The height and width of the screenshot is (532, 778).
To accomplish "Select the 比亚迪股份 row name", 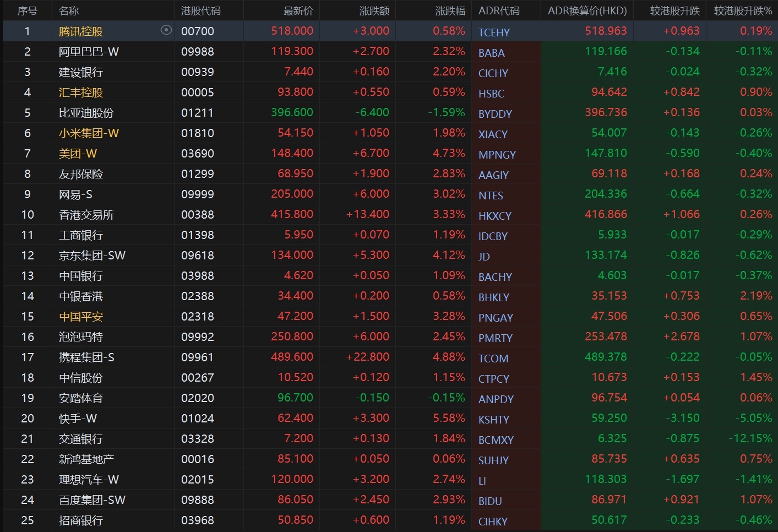I will [x=86, y=113].
